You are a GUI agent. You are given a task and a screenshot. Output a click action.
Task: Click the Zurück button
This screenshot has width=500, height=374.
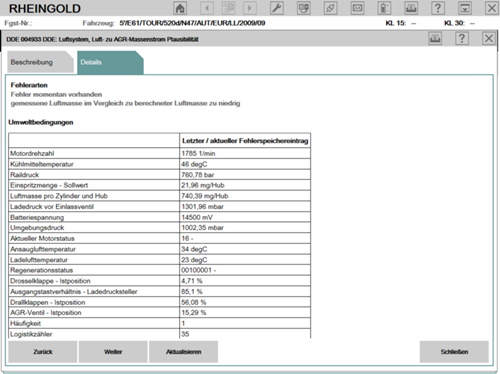click(43, 352)
